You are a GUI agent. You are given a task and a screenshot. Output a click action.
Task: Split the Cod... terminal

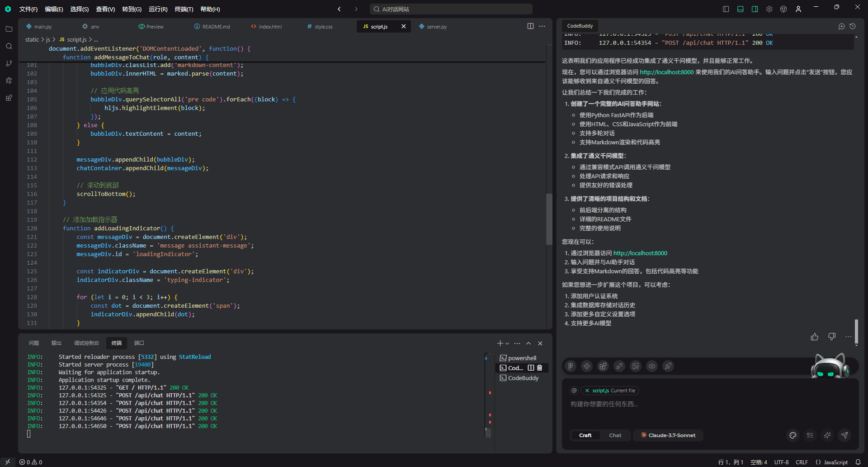coord(531,368)
